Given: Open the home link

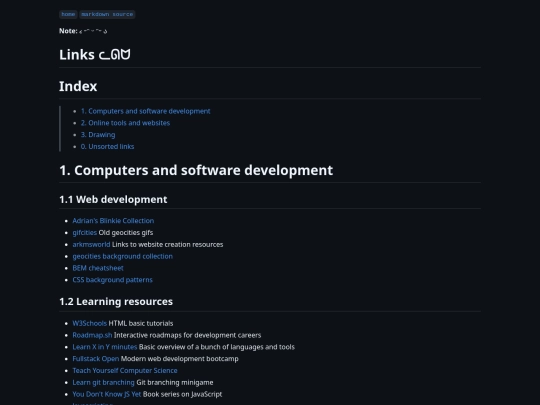Looking at the screenshot, I should click(68, 14).
